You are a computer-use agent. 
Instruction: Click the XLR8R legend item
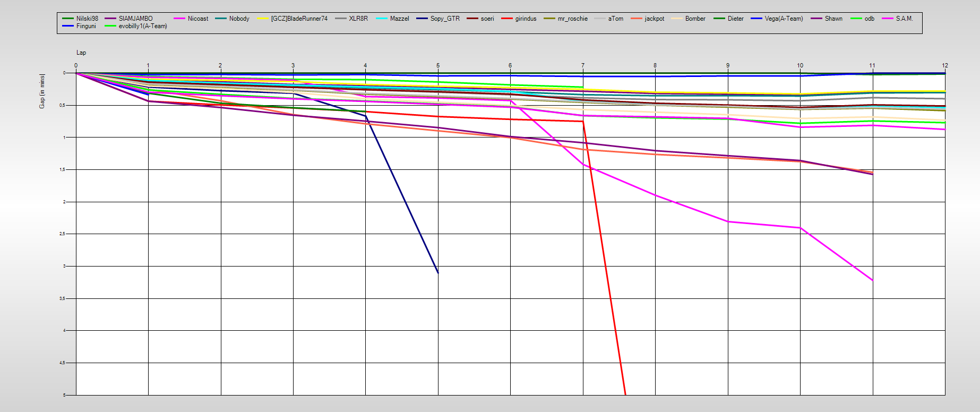point(358,19)
